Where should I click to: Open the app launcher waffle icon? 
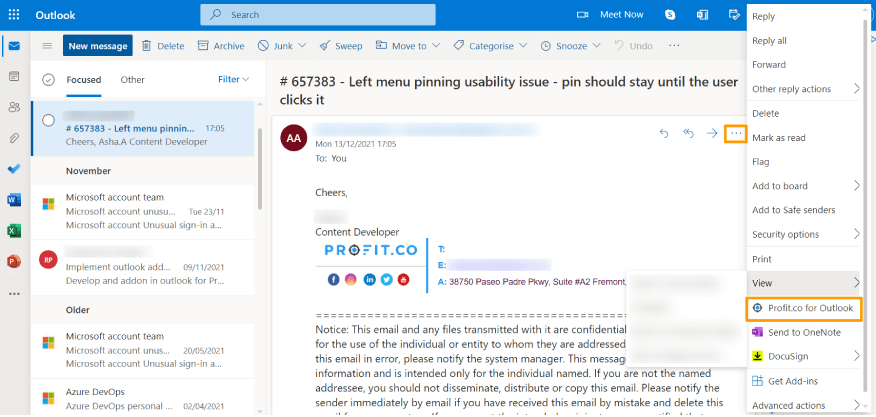click(14, 15)
